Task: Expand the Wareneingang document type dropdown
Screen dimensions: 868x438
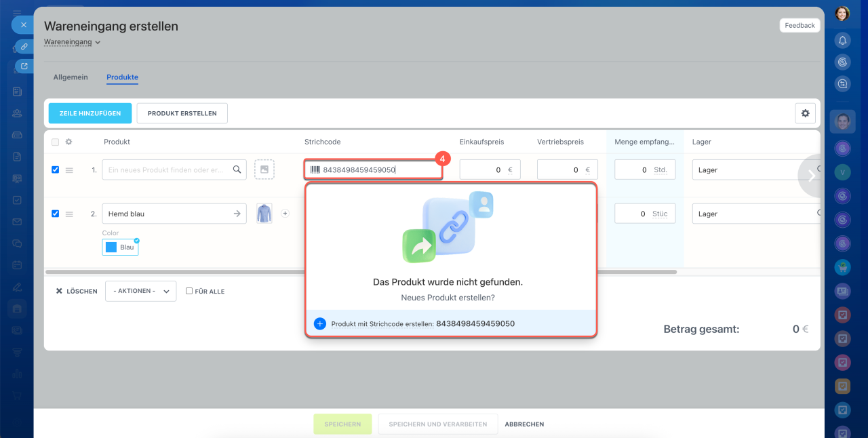Action: (x=73, y=42)
